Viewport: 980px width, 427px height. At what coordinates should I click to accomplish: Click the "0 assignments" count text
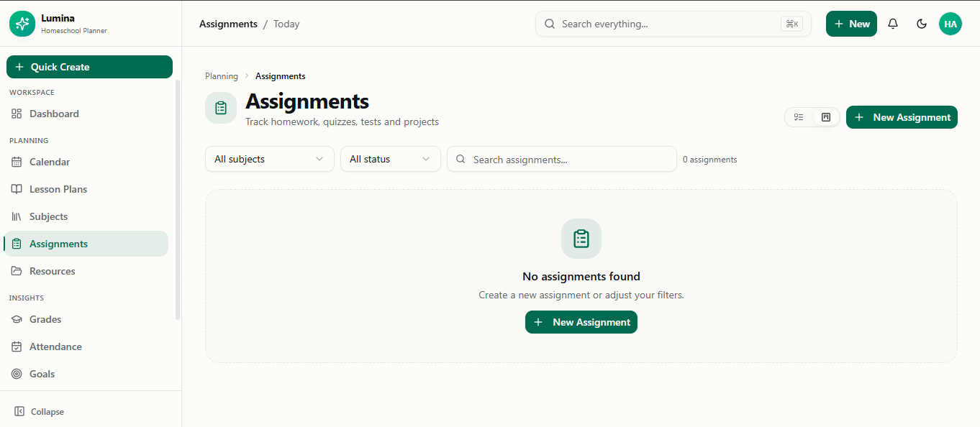710,160
